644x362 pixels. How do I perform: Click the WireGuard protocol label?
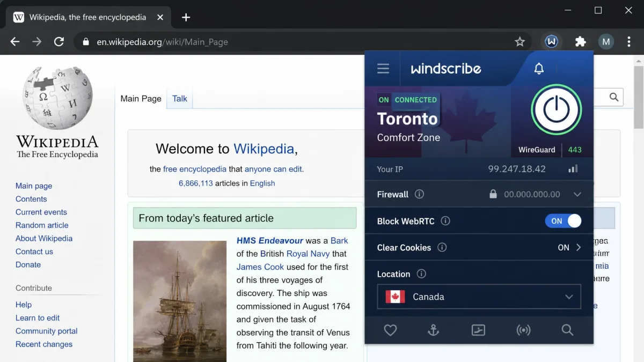[537, 150]
